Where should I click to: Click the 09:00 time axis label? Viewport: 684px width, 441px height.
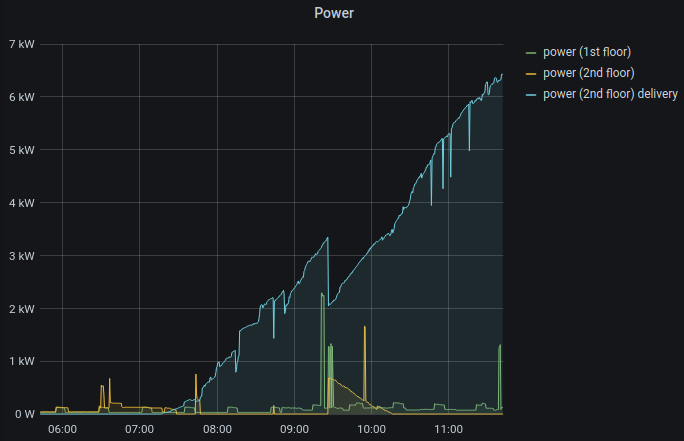294,429
